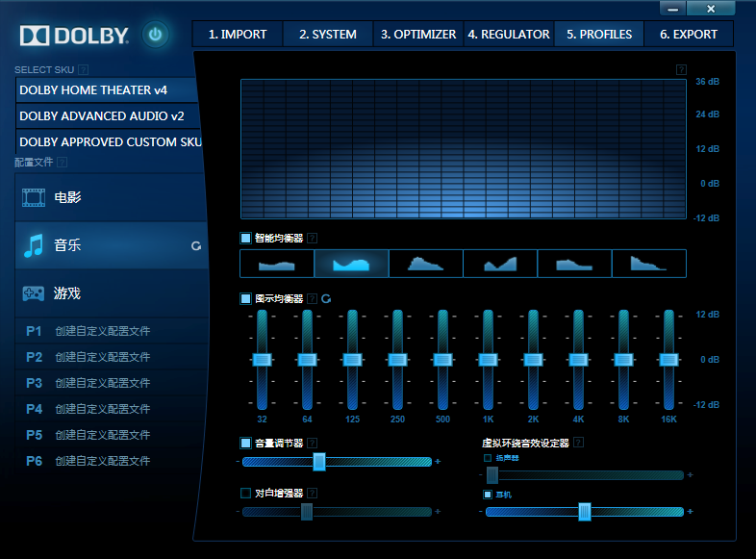
Task: Check the 扬声器 surround checkbox
Action: coord(488,458)
